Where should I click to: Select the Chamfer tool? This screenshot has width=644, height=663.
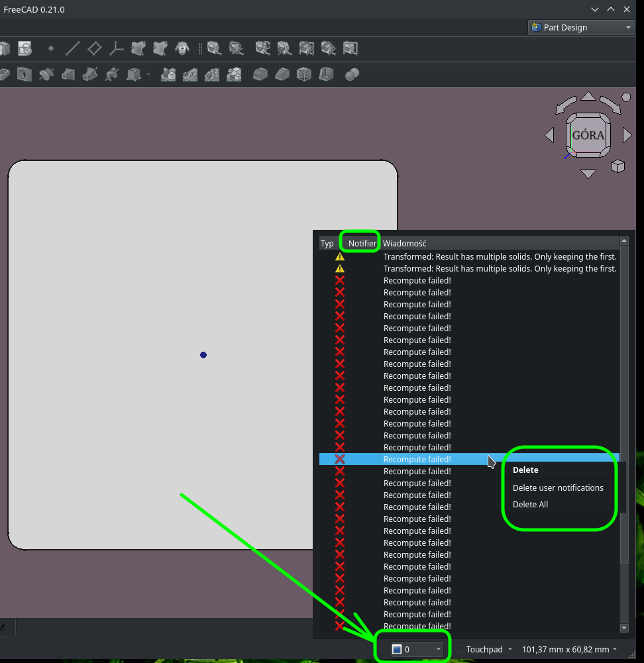[x=280, y=74]
